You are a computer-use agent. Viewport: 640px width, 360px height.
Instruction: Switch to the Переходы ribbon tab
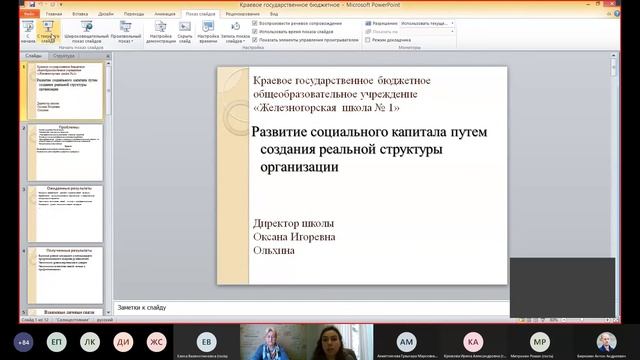(134, 14)
